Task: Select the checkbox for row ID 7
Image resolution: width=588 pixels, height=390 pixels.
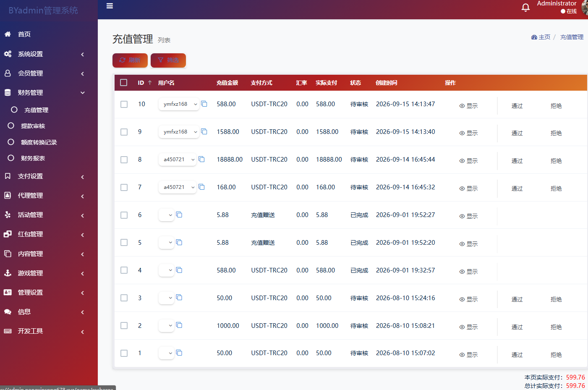Action: point(124,187)
